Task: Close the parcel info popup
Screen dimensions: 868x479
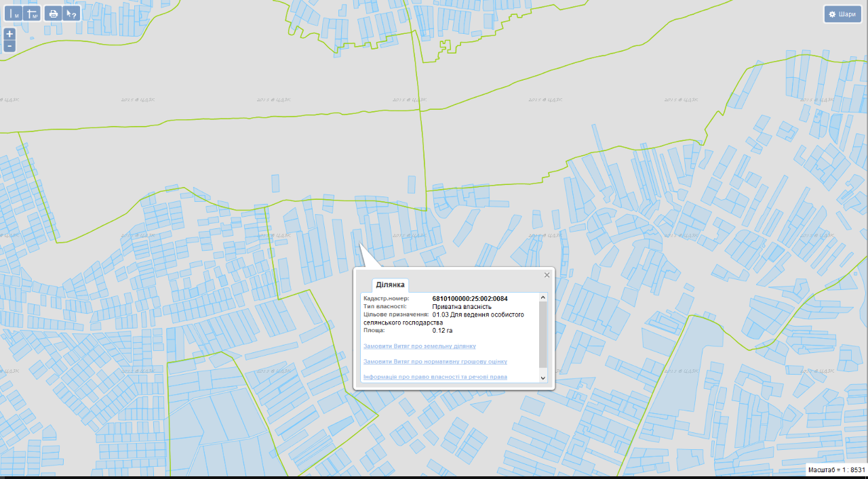Action: click(x=547, y=275)
